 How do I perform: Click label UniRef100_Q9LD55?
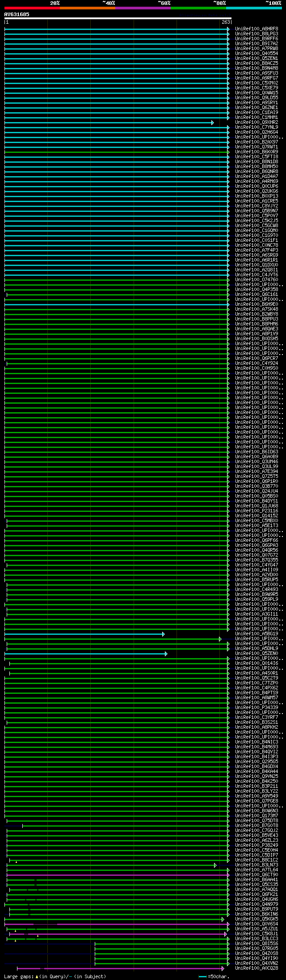pos(257,98)
